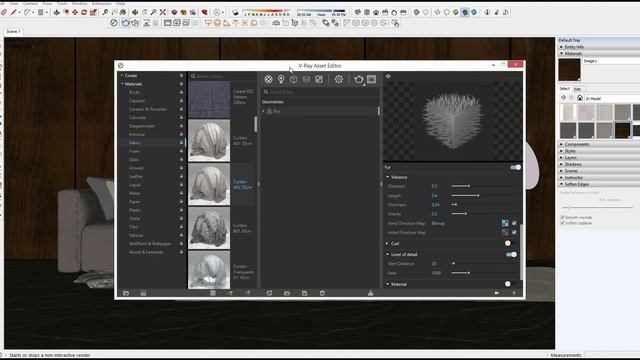Viewport: 640px width, 360px height.
Task: Click the In Model home icon
Action: (580, 98)
